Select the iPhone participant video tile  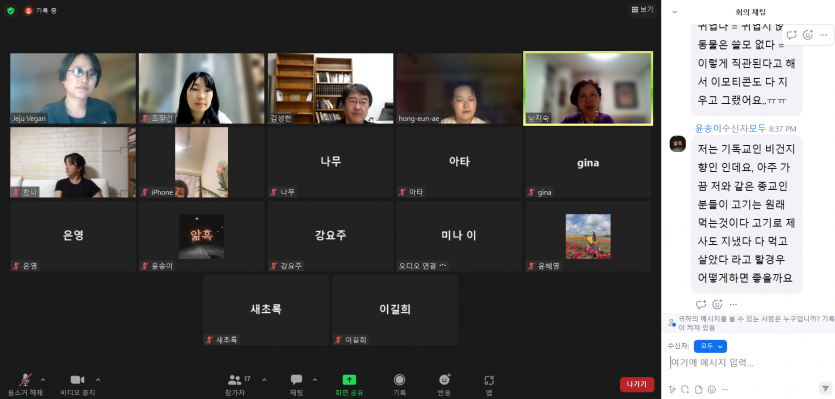pyautogui.click(x=201, y=162)
